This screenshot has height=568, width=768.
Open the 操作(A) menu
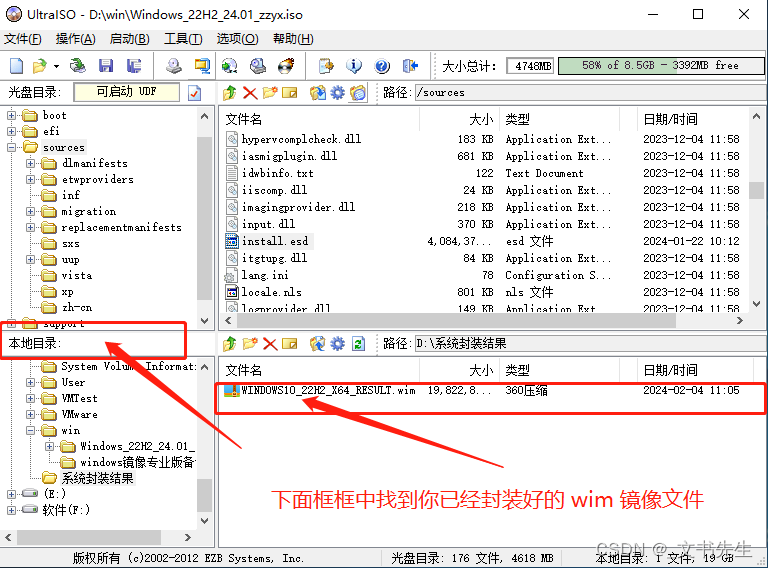point(75,39)
